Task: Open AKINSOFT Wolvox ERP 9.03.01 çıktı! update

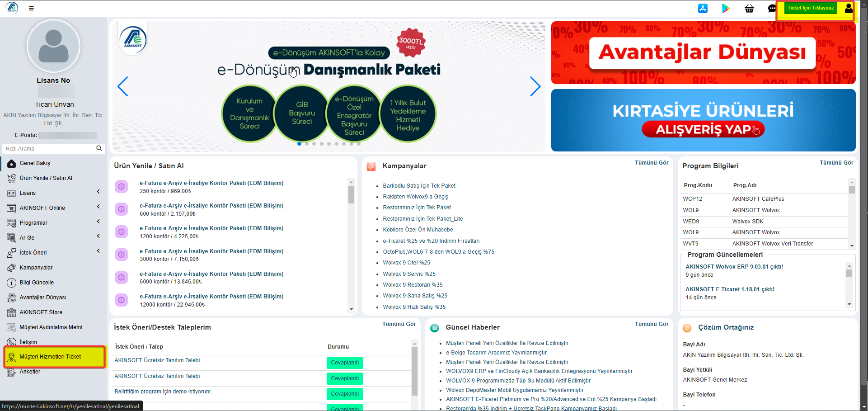Action: point(734,267)
